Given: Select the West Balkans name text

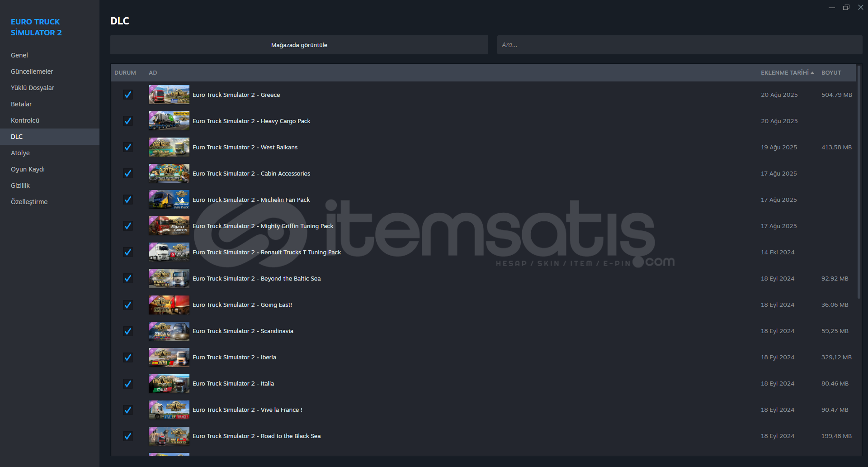Looking at the screenshot, I should pos(245,147).
